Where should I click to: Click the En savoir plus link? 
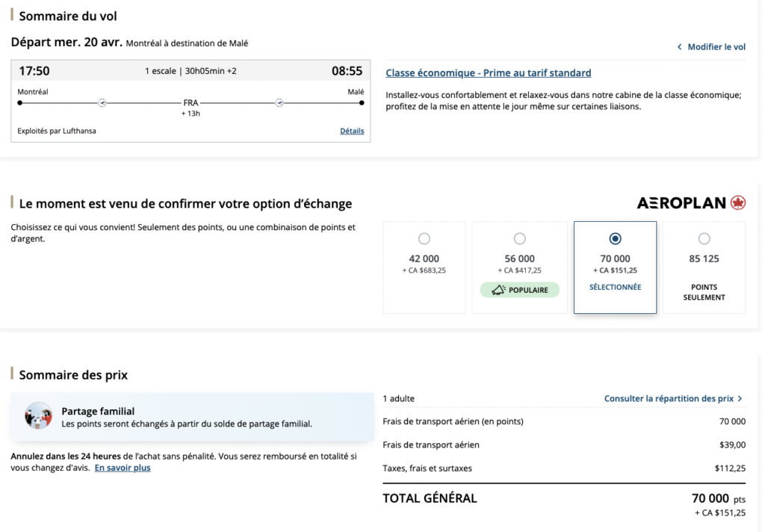tap(123, 468)
